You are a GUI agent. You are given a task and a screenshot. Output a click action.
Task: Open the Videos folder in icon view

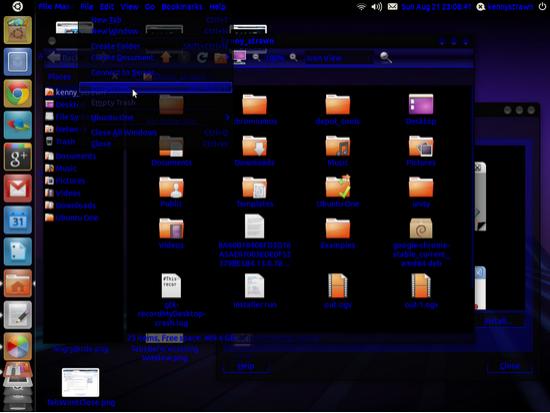pyautogui.click(x=171, y=233)
